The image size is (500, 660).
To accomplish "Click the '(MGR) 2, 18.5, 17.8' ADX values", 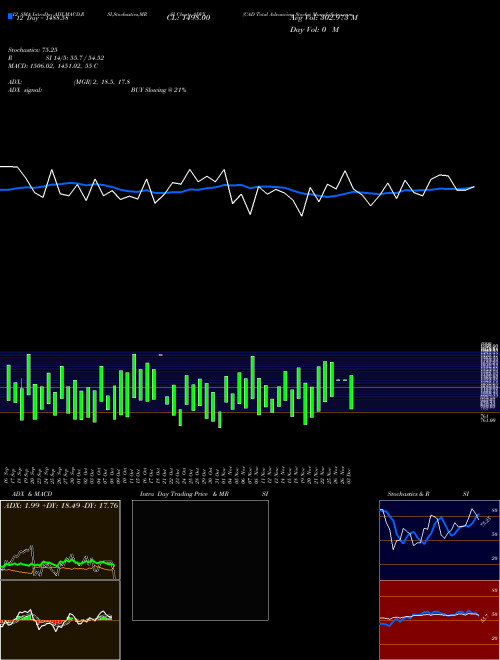I will coord(102,82).
